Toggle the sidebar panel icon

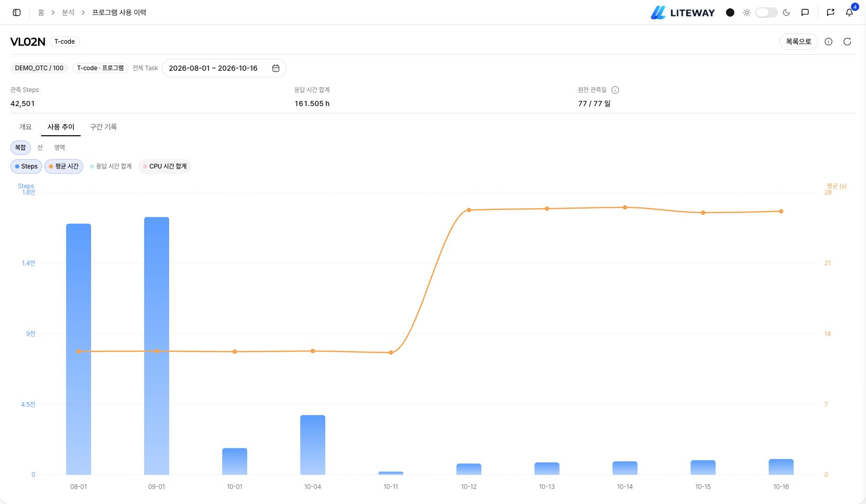(17, 12)
